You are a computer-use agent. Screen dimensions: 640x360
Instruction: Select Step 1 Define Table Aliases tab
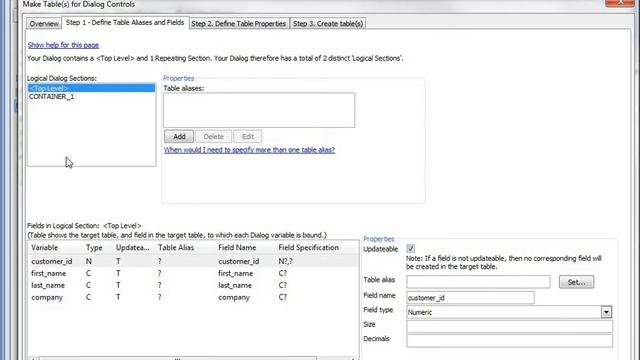[x=125, y=22]
